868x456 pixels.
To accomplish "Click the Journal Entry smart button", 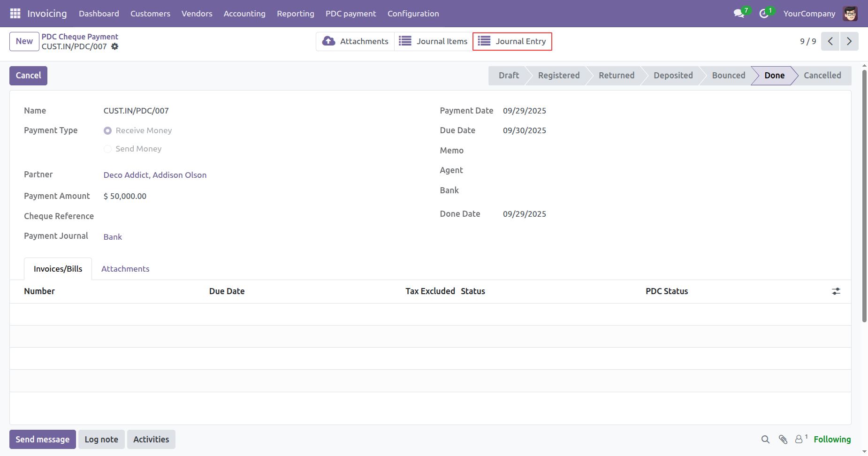I will [512, 41].
